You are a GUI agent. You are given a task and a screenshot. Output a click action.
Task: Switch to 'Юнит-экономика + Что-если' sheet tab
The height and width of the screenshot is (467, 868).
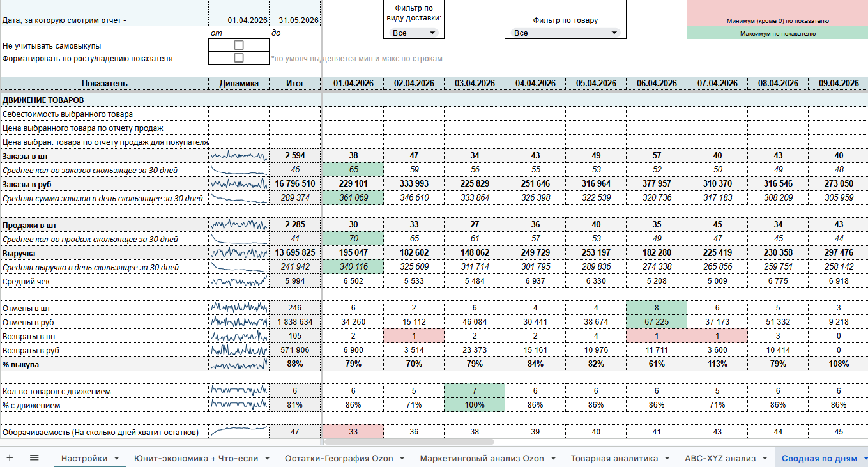coord(196,458)
